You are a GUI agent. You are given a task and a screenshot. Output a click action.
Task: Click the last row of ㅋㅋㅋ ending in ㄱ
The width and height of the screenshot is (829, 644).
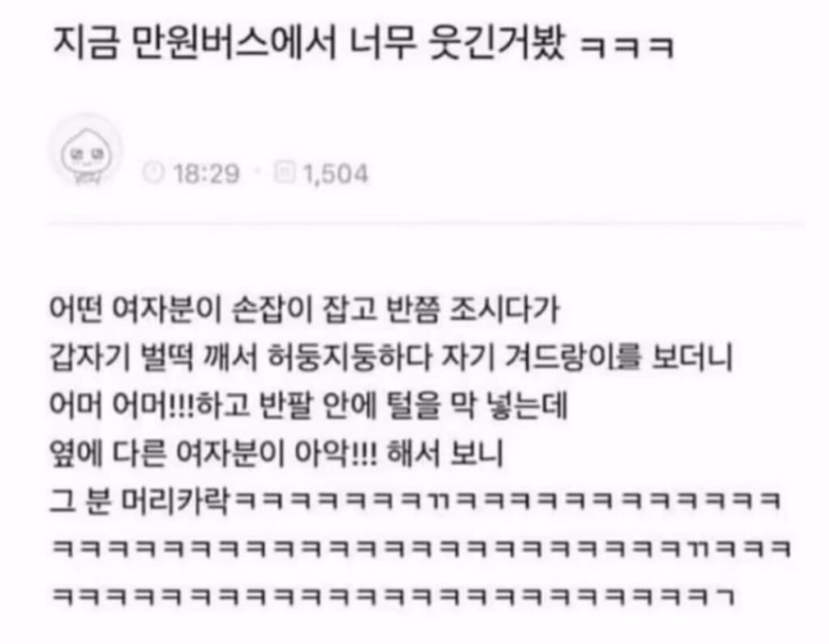394,596
